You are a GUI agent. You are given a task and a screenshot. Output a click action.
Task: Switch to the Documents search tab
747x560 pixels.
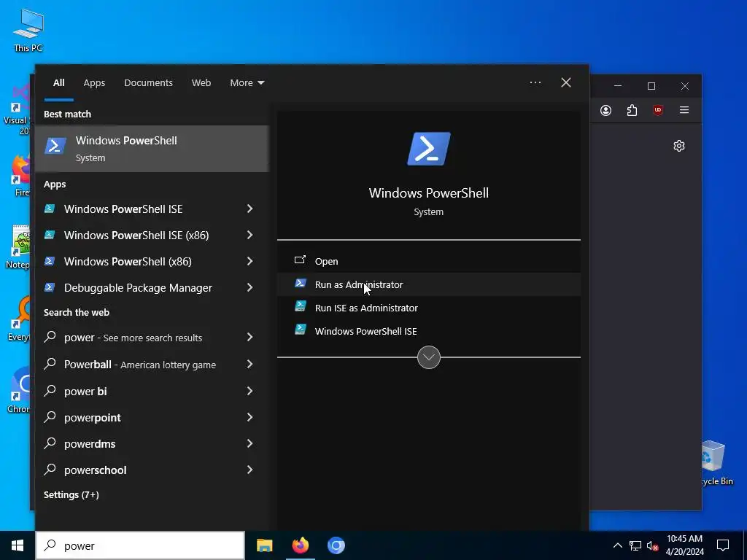coord(148,83)
